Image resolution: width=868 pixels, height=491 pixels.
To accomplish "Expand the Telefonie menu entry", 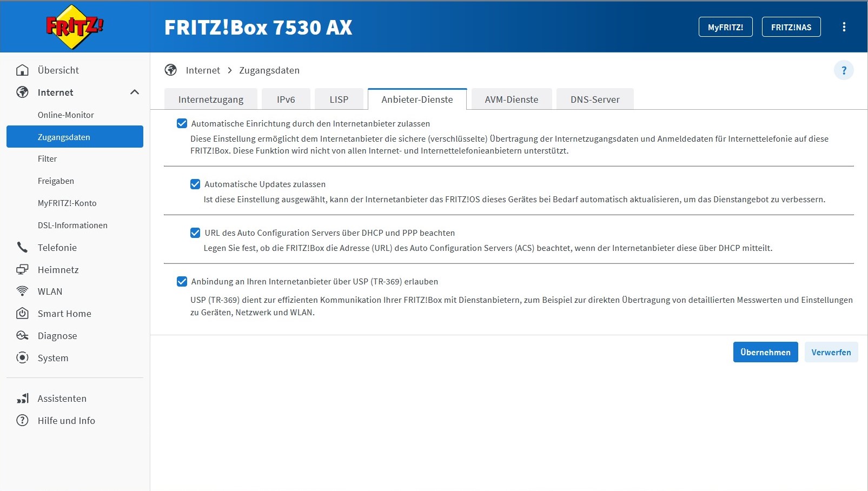I will [75, 248].
